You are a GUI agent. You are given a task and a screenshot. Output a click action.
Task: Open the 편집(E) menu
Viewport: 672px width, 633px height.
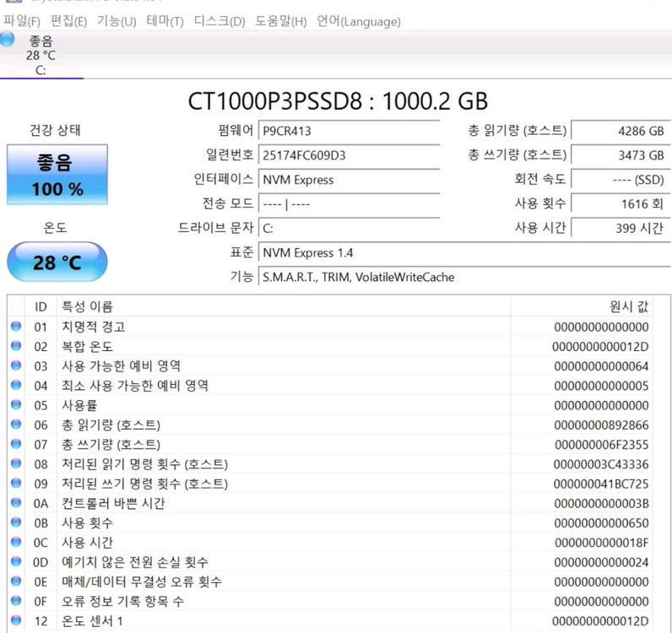coord(68,21)
